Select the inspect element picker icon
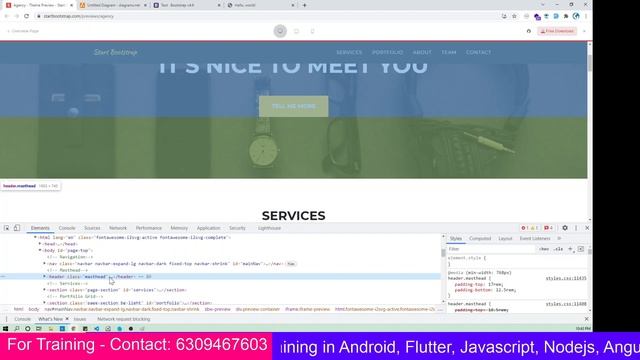Viewport: 640px width, 360px height. 7,228
